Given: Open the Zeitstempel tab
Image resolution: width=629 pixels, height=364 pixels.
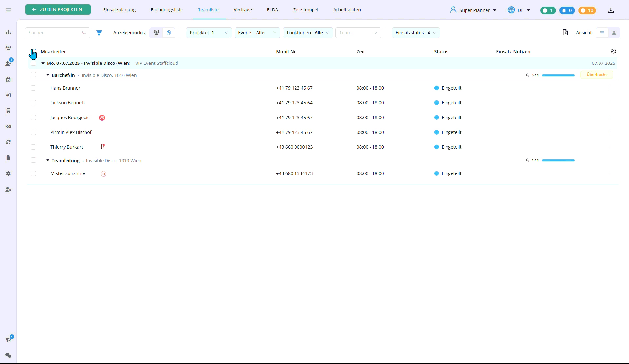Looking at the screenshot, I should click(x=305, y=10).
